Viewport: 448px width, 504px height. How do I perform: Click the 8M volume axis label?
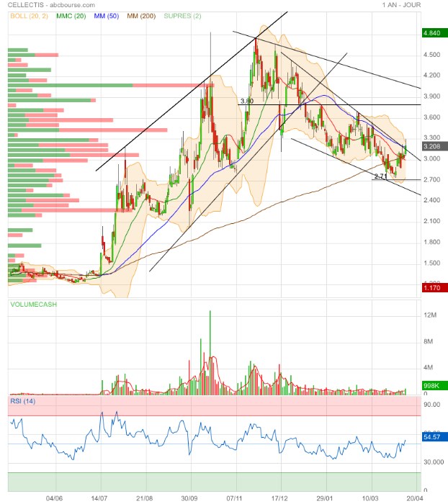[x=429, y=341]
